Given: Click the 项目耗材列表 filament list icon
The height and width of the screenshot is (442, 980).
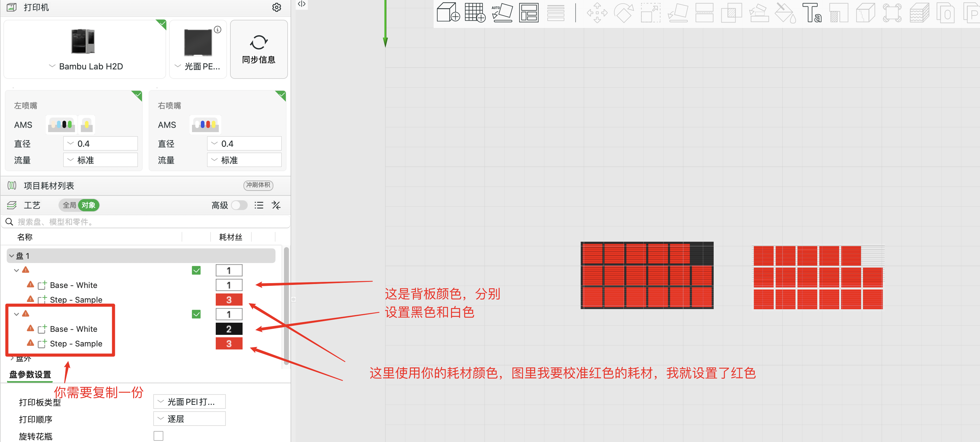Looking at the screenshot, I should point(12,185).
